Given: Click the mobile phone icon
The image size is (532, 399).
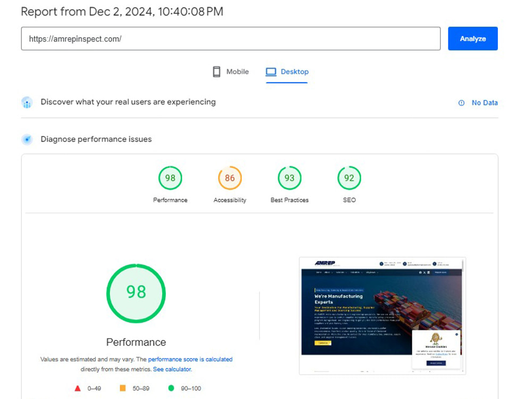Looking at the screenshot, I should pyautogui.click(x=217, y=72).
